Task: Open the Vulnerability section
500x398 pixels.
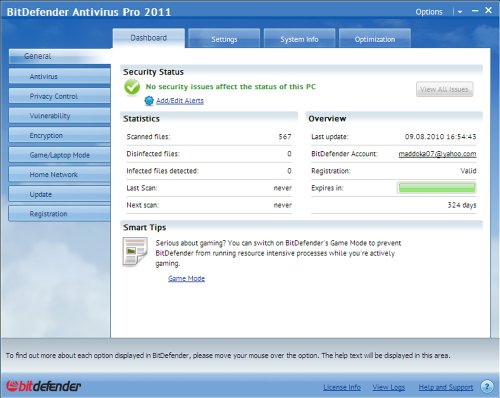Action: 60,116
